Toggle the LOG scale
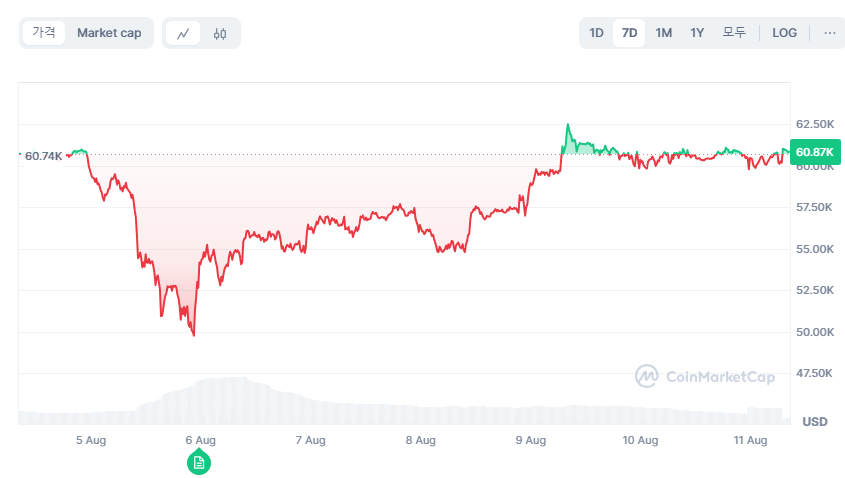Image resolution: width=845 pixels, height=478 pixels. coord(784,33)
